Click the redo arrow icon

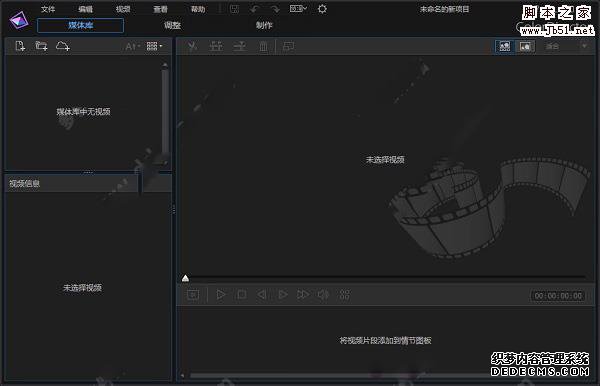click(x=275, y=9)
